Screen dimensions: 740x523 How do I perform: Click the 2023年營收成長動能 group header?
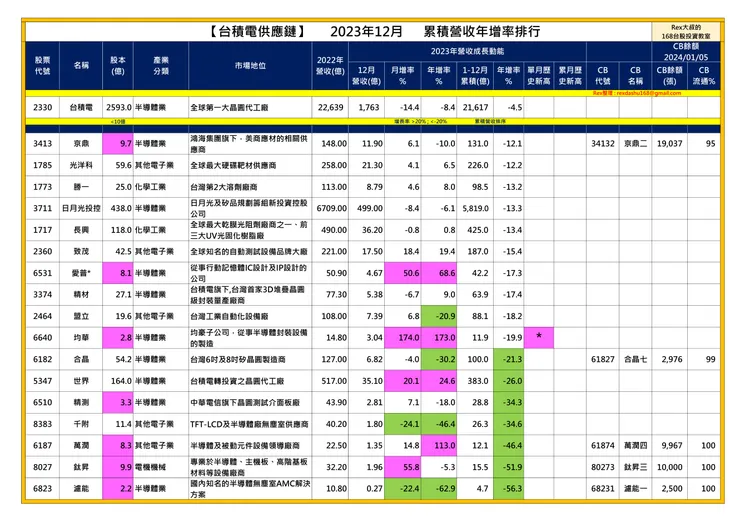tap(467, 51)
